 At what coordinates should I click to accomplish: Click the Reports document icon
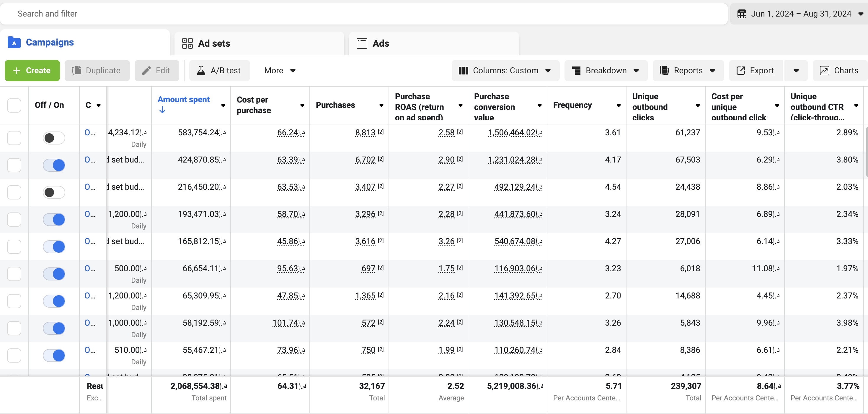[664, 70]
